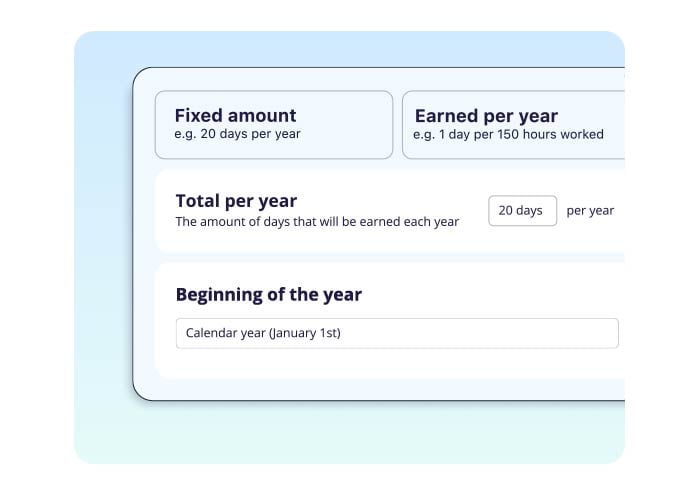Screen dimensions: 700x496
Task: Click the Total per year heading
Action: tap(236, 200)
